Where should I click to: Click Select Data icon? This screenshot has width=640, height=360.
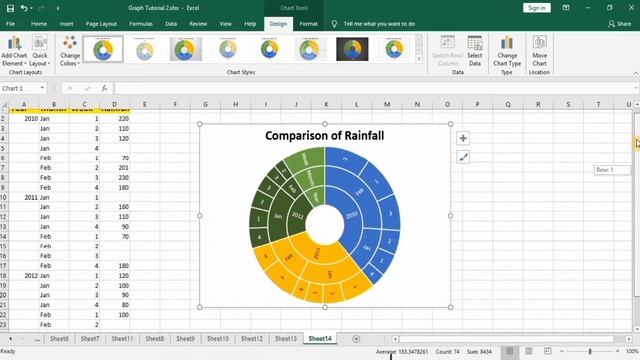pyautogui.click(x=475, y=51)
